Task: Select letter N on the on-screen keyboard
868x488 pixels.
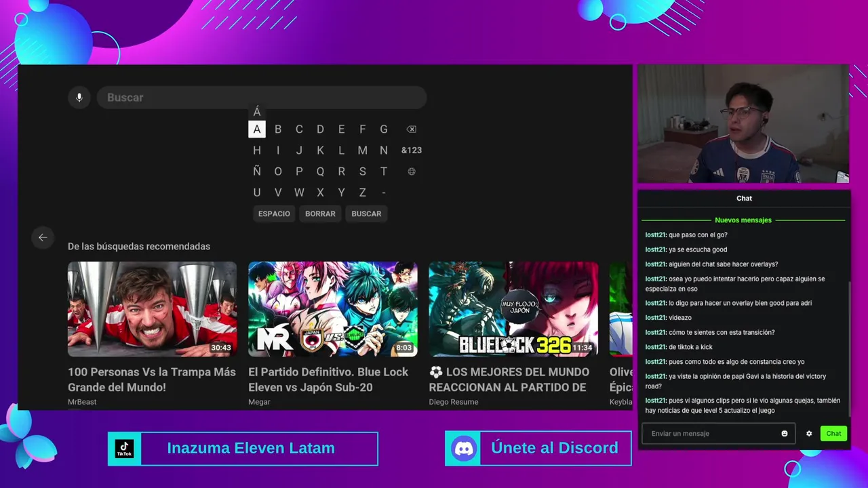Action: point(384,150)
